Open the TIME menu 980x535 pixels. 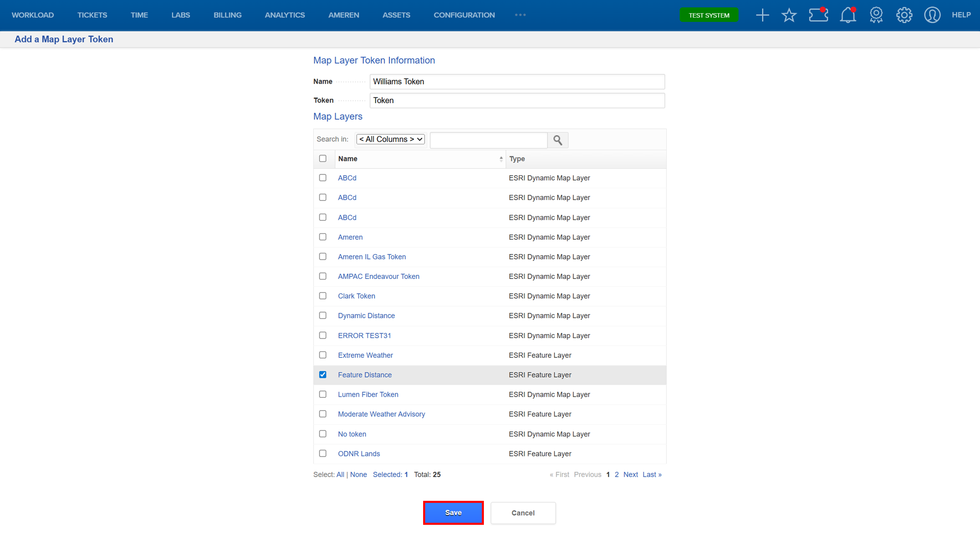(x=139, y=15)
